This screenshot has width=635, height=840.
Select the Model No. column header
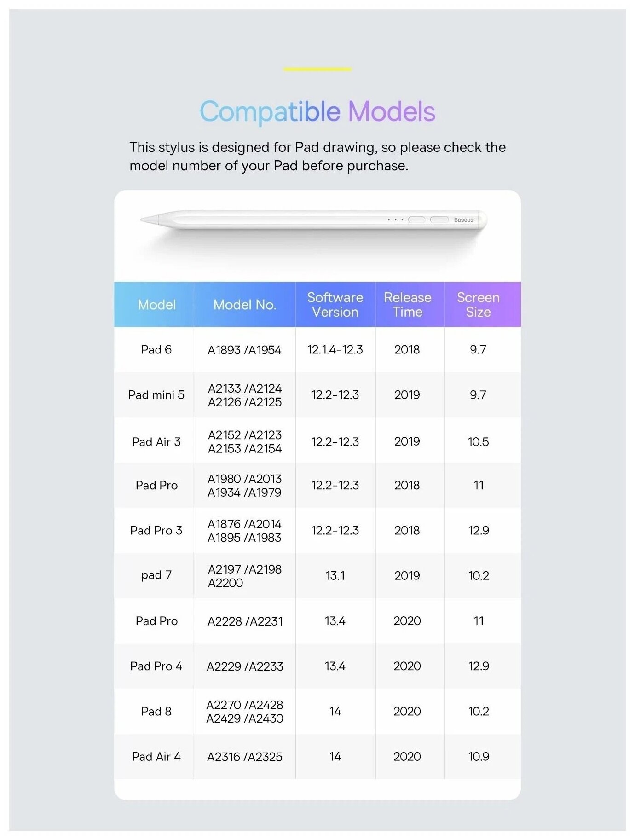pos(244,305)
